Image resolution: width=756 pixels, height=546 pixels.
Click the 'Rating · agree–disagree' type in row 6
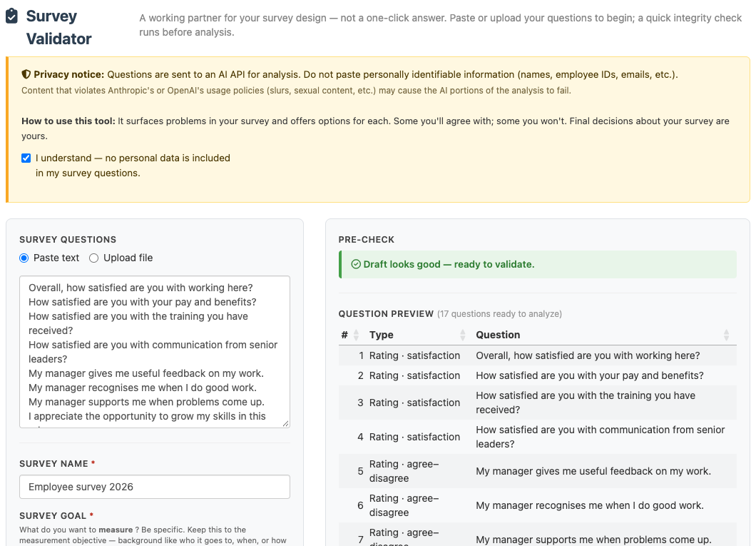(x=404, y=505)
